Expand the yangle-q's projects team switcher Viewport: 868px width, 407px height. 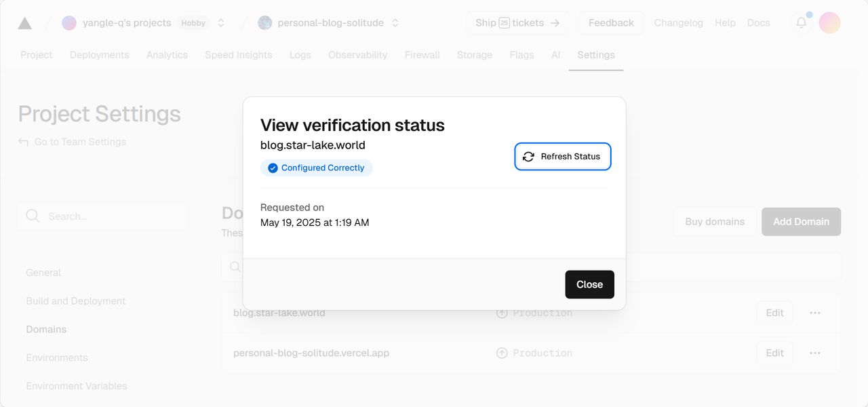[221, 23]
